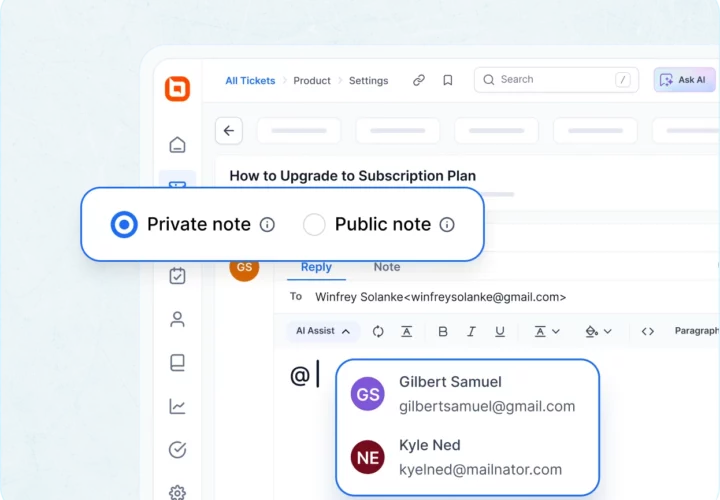The height and width of the screenshot is (500, 720).
Task: Click the info icon beside Public note
Action: point(447,225)
